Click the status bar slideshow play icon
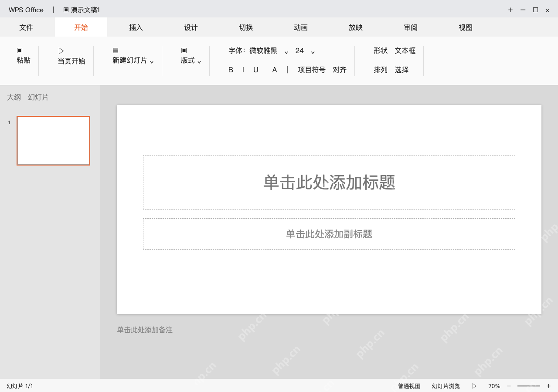This screenshot has height=392, width=558. (x=474, y=386)
